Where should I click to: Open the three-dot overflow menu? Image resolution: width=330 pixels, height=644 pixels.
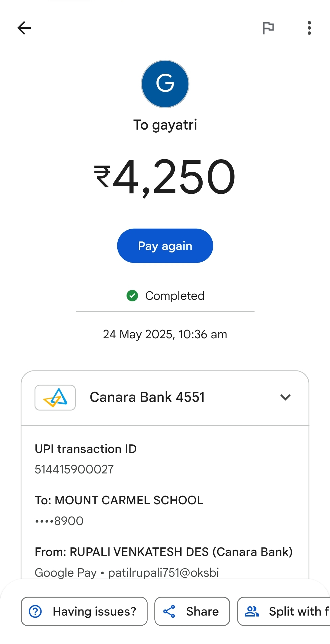point(309,28)
